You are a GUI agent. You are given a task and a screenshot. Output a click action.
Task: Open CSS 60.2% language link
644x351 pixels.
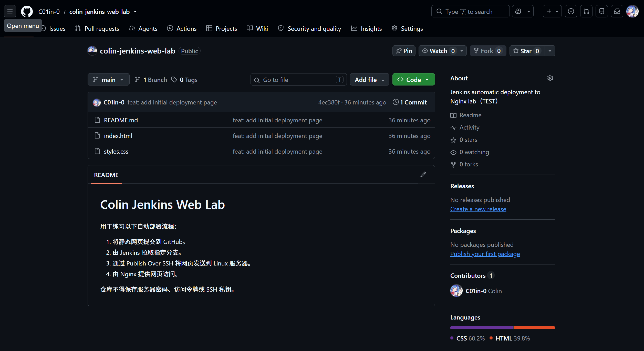pyautogui.click(x=468, y=338)
